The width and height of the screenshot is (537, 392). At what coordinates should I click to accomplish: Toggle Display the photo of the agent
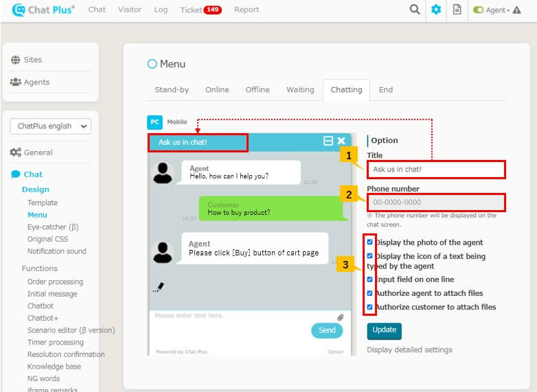coord(369,242)
